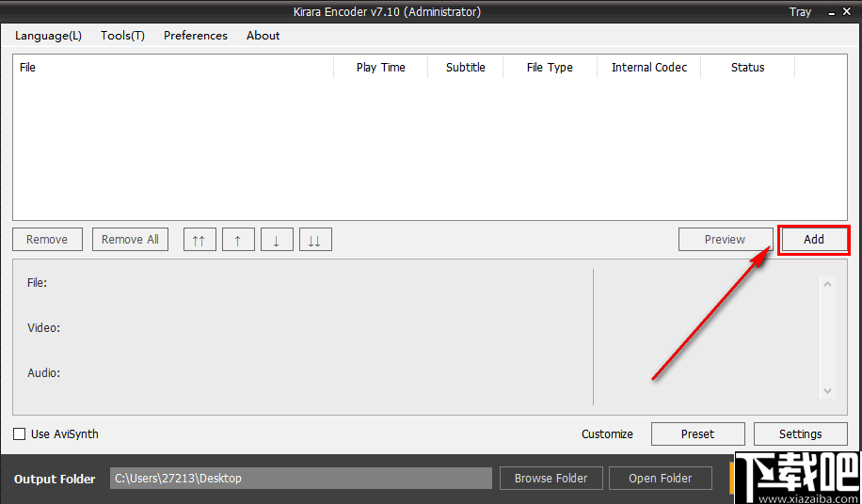862x504 pixels.
Task: Click the Add button
Action: [x=814, y=240]
